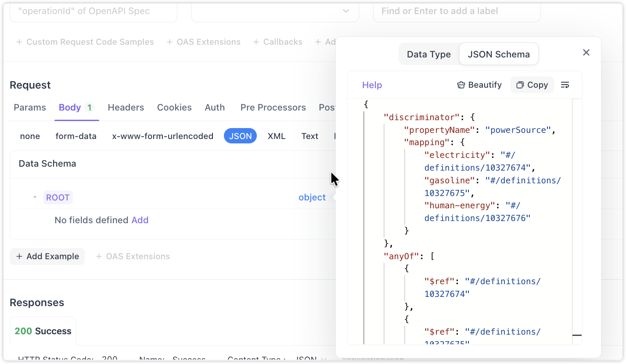The width and height of the screenshot is (626, 364).
Task: Select the JSON Schema tab
Action: pyautogui.click(x=498, y=54)
